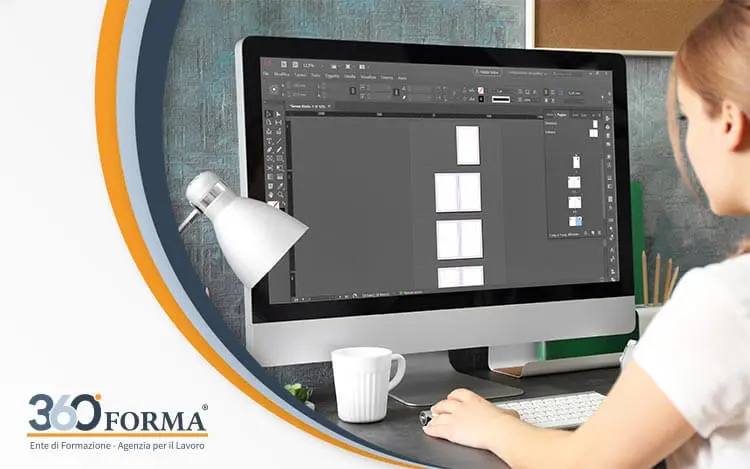This screenshot has width=750, height=469.
Task: Click the fill color swatch in toolbox
Action: click(x=270, y=201)
